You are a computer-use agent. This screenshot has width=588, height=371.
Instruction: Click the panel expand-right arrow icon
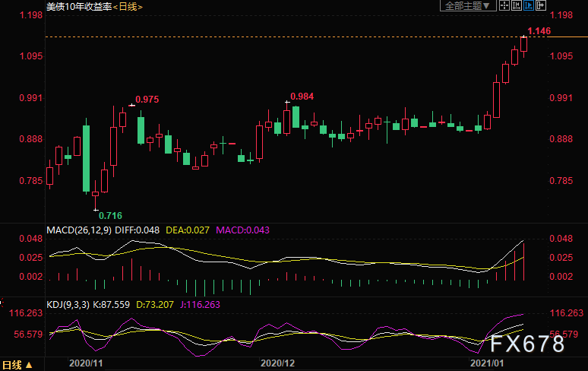pyautogui.click(x=541, y=5)
